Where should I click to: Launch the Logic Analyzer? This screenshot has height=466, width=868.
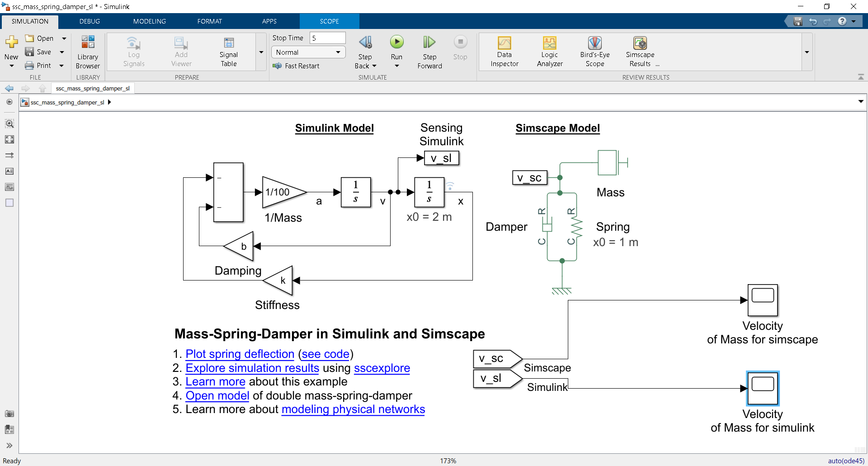click(549, 51)
